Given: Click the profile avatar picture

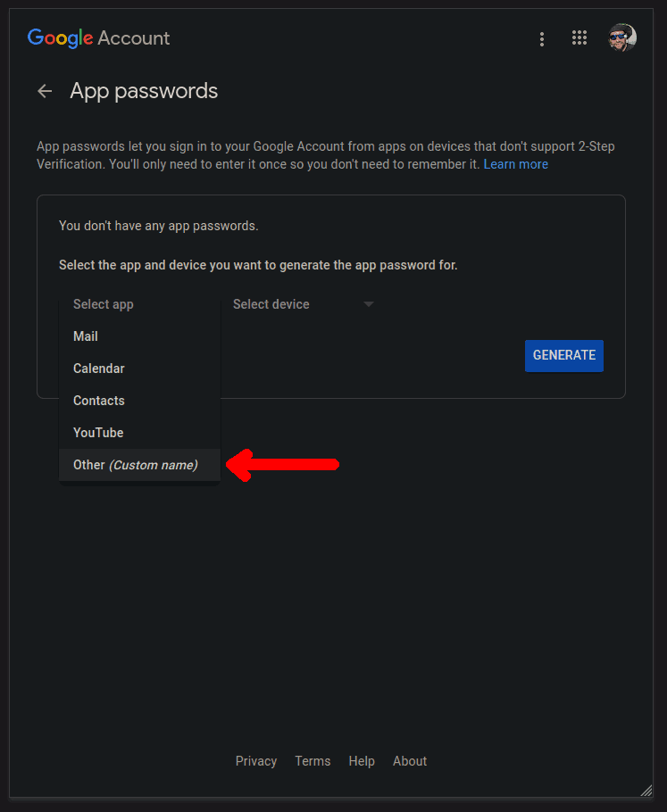Looking at the screenshot, I should click(x=622, y=37).
